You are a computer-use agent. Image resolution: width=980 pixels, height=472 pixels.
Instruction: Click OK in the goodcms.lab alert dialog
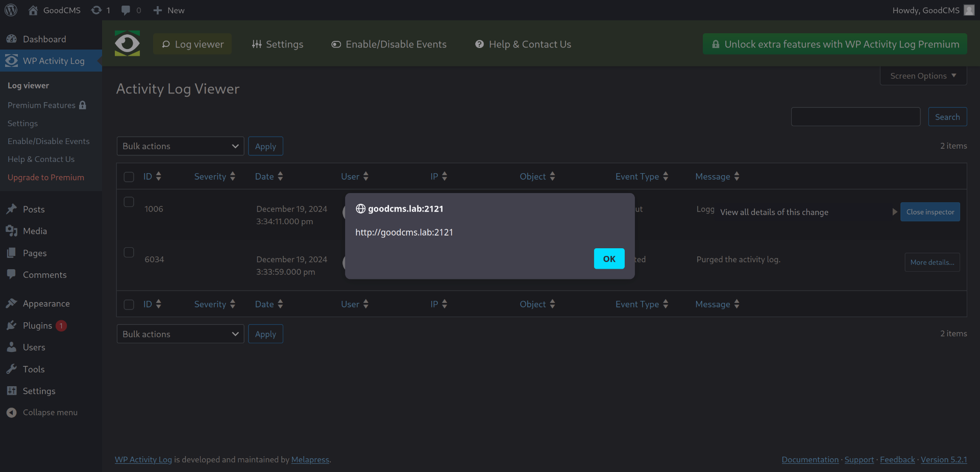pyautogui.click(x=609, y=258)
